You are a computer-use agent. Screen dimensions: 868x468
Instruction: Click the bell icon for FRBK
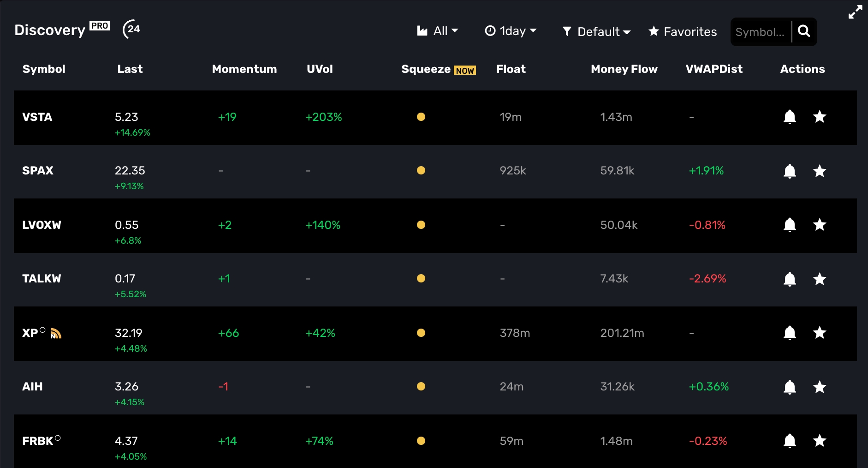(x=790, y=441)
